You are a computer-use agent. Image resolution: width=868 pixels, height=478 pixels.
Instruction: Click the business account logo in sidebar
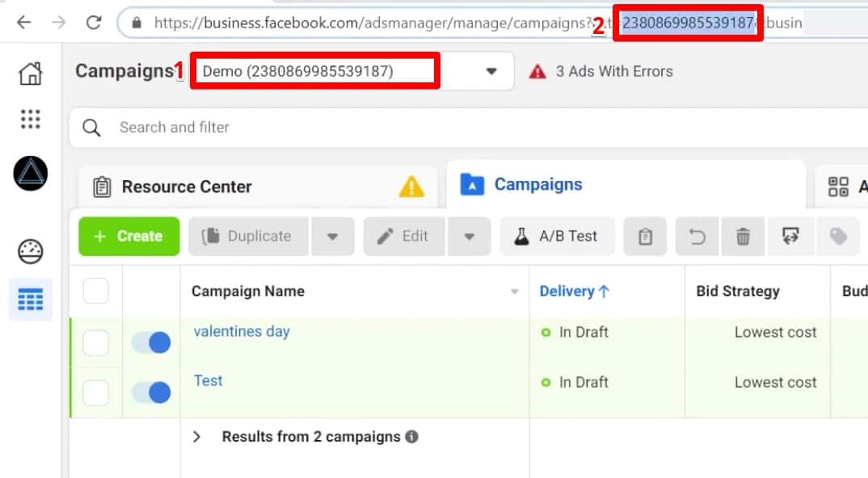point(30,174)
